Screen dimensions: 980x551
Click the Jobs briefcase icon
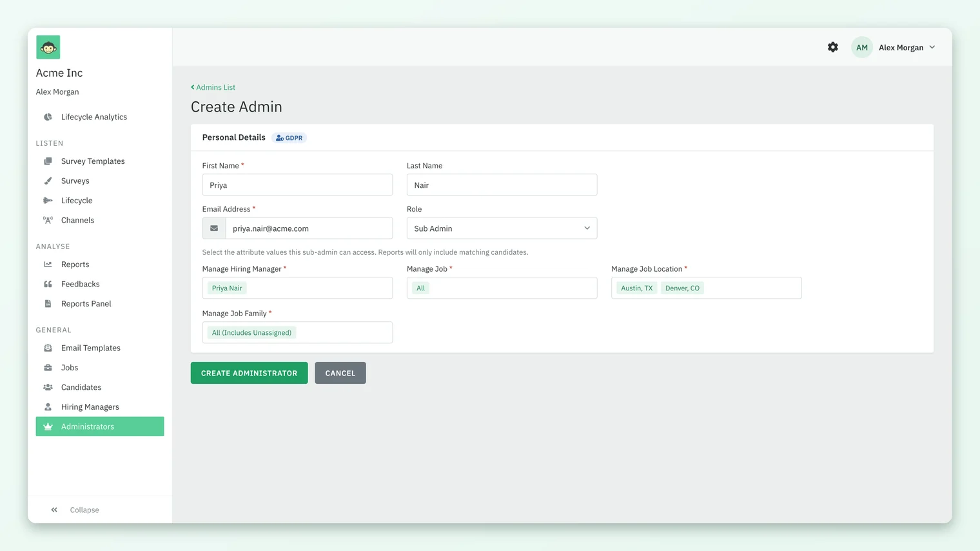pos(48,368)
